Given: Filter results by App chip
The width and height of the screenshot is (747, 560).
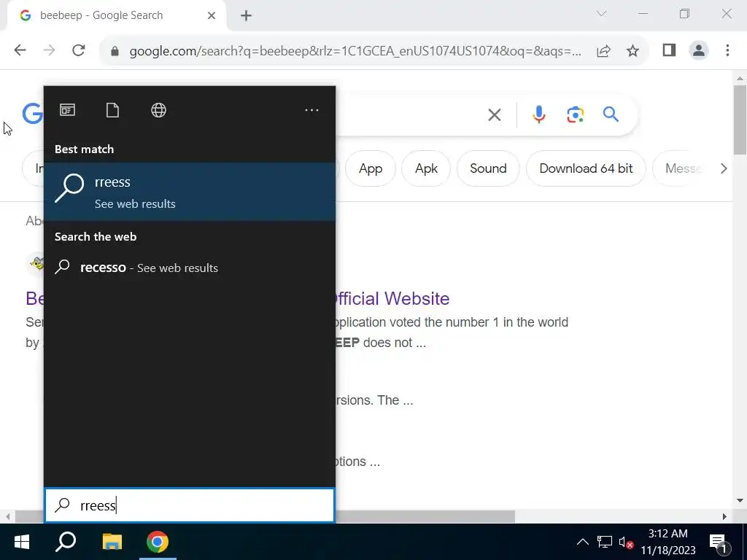Looking at the screenshot, I should [370, 168].
